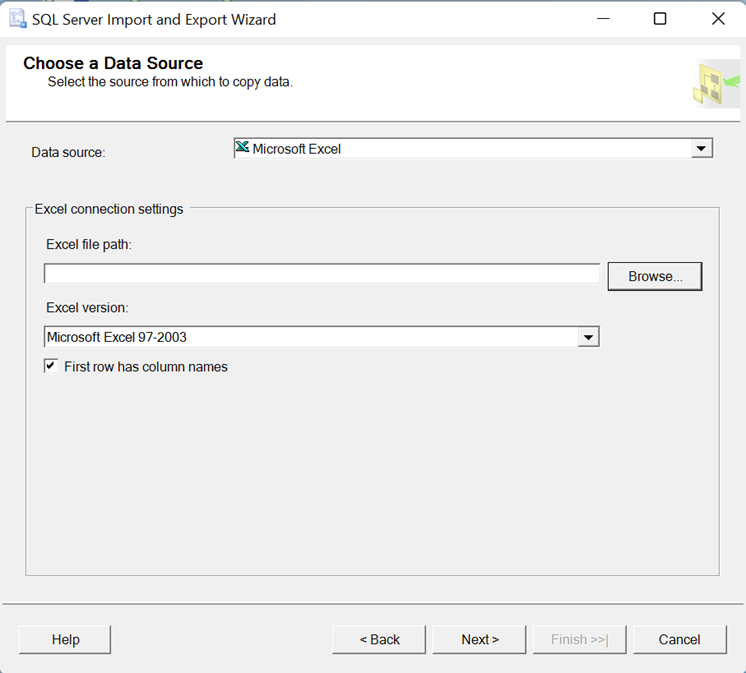Click the Excel icon in Data source box
This screenshot has height=673, width=746.
[243, 147]
